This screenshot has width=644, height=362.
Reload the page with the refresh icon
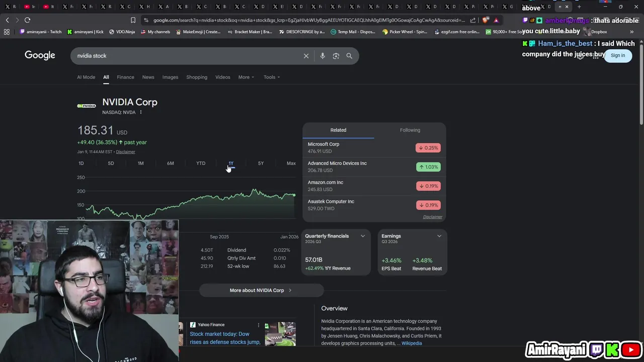(27, 20)
